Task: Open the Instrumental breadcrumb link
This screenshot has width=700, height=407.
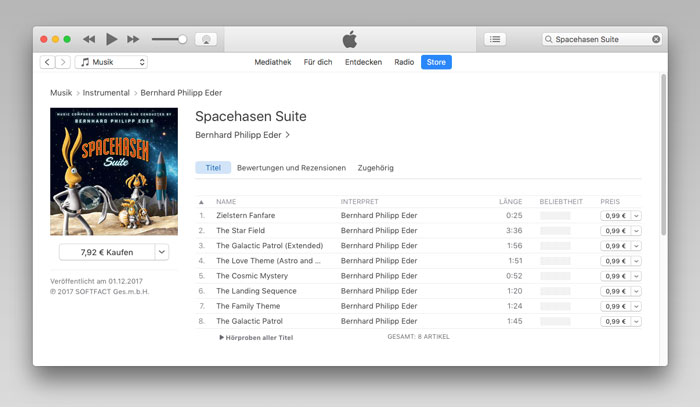Action: coord(108,93)
